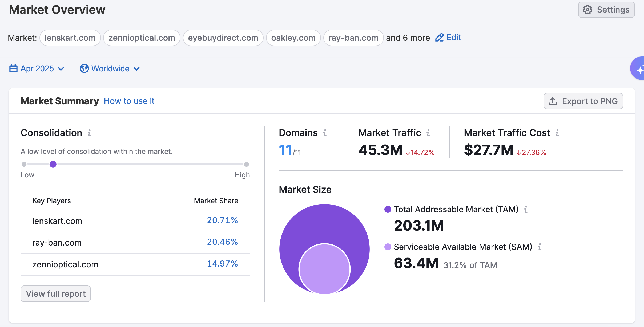644x327 pixels.
Task: Click the Domains info icon
Action: tap(325, 133)
